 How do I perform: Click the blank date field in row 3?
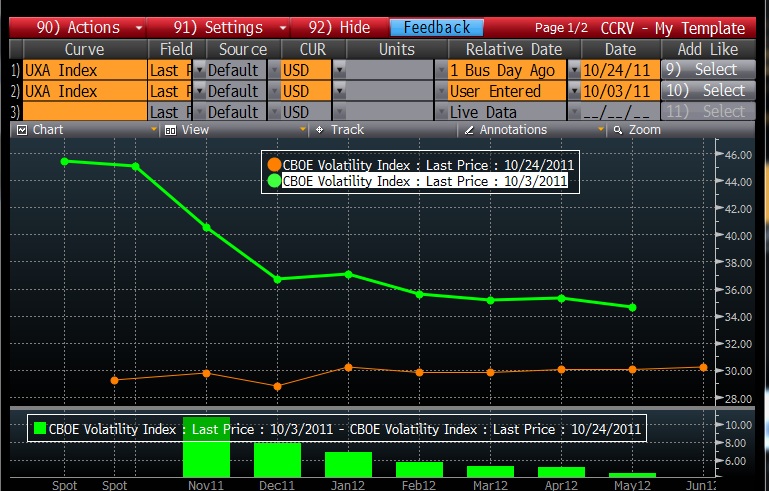[x=620, y=112]
